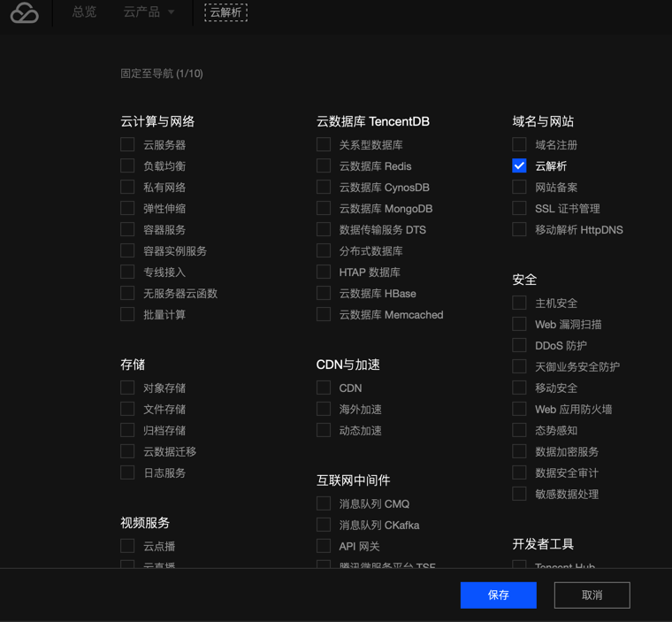Click the 安全 section heading
Image resolution: width=672 pixels, height=622 pixels.
coord(524,280)
